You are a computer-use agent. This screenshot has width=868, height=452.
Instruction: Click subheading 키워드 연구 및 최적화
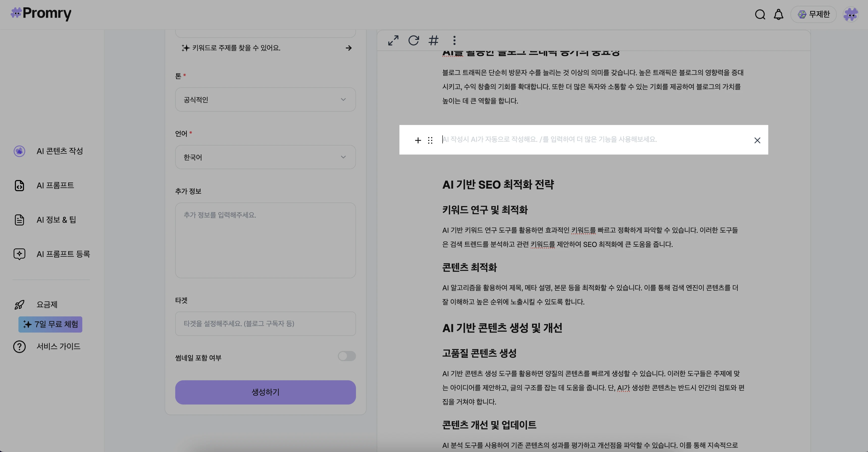point(485,210)
